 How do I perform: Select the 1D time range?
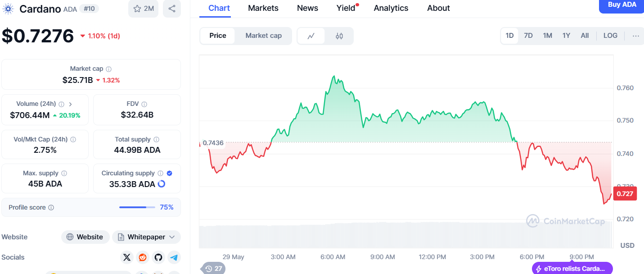coord(509,36)
